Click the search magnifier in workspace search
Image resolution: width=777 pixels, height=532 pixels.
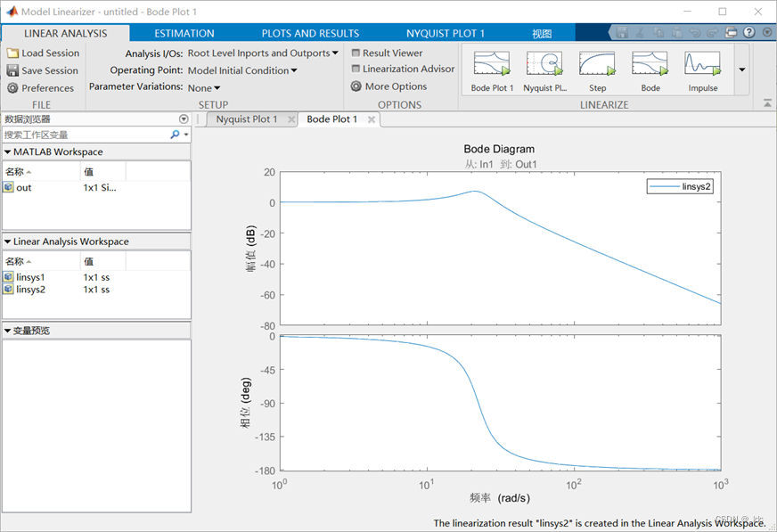coord(175,135)
